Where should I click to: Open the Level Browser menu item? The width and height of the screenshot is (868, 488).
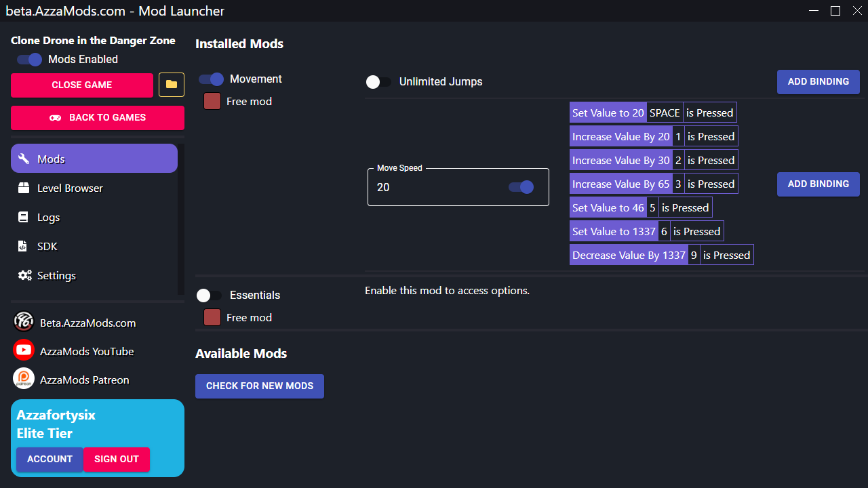click(x=94, y=188)
